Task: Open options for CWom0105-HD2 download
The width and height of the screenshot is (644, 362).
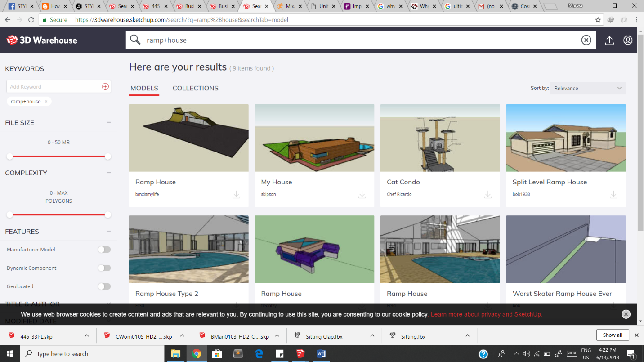Action: click(182, 336)
